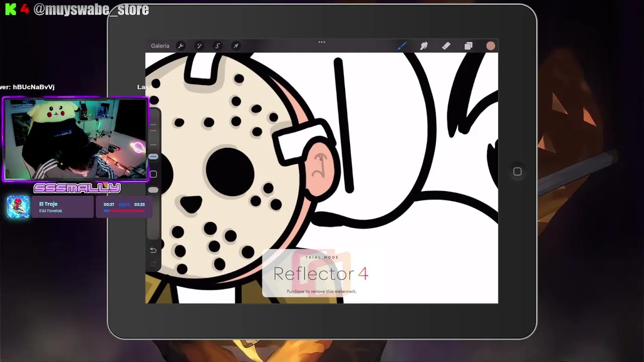This screenshot has height=362, width=644.
Task: Click the @muyswabe_store handle text
Action: tap(91, 10)
